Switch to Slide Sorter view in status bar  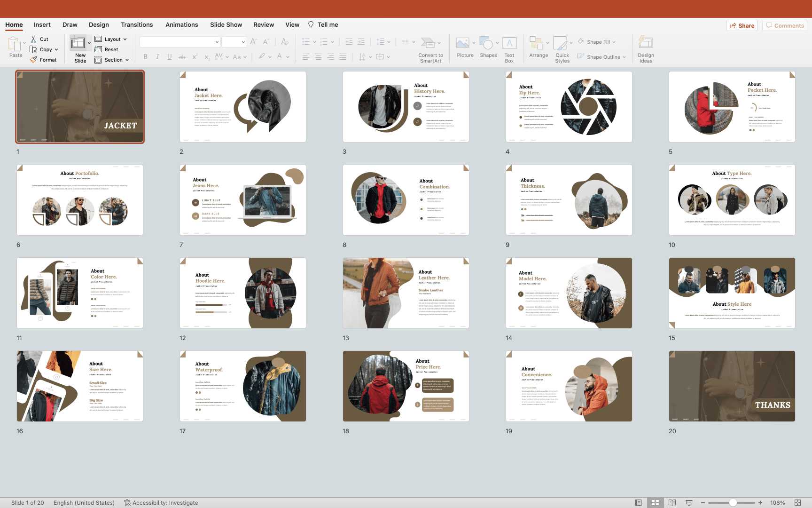pos(655,503)
